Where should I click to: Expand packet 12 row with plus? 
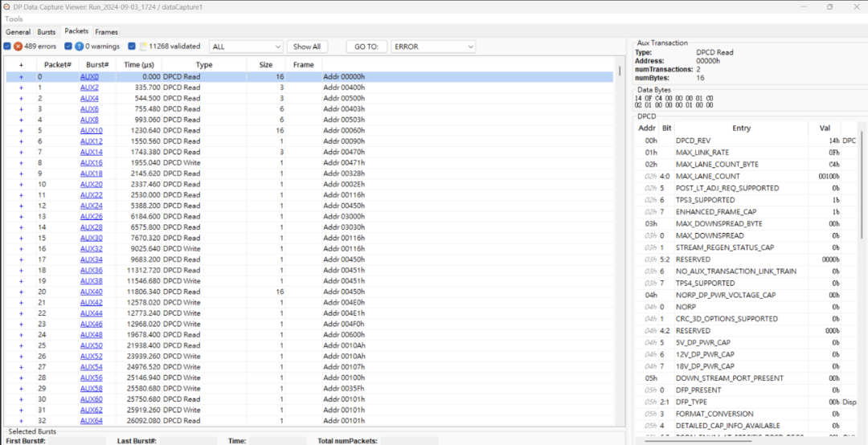[21, 206]
